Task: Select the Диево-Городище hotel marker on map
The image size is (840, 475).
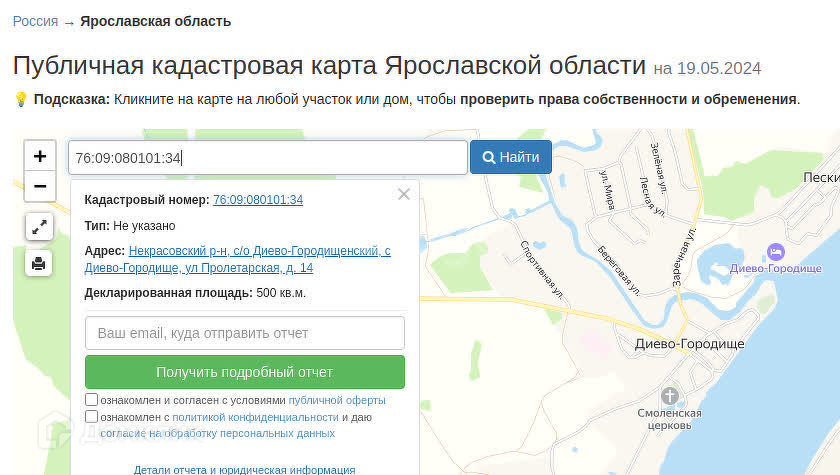Action: [x=776, y=252]
